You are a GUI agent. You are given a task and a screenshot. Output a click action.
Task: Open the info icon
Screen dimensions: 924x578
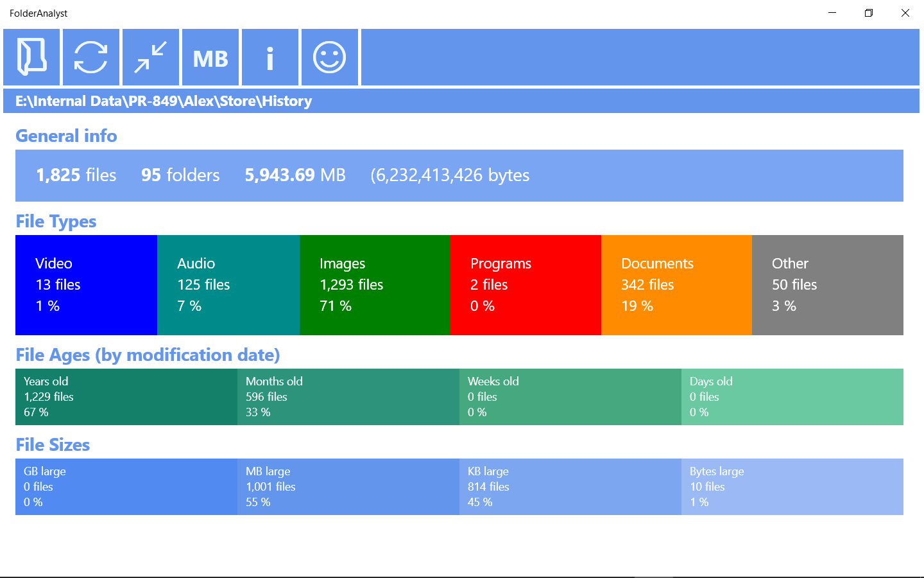(270, 57)
